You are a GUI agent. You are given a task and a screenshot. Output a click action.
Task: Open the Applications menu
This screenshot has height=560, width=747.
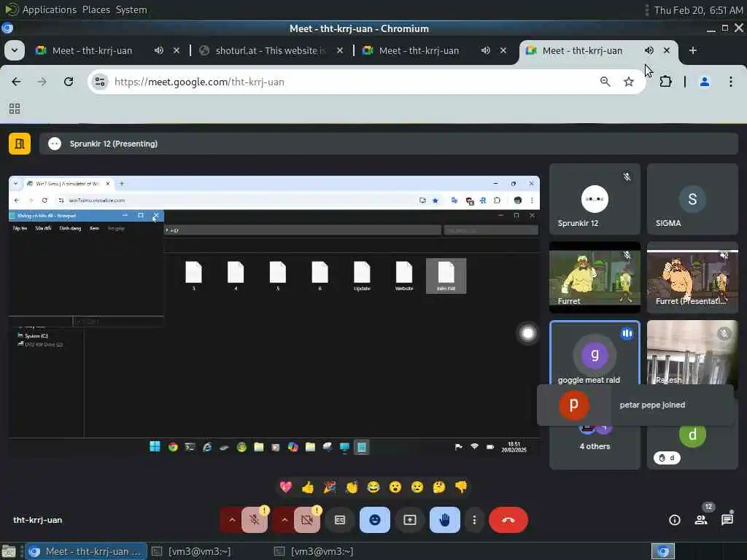49,9
